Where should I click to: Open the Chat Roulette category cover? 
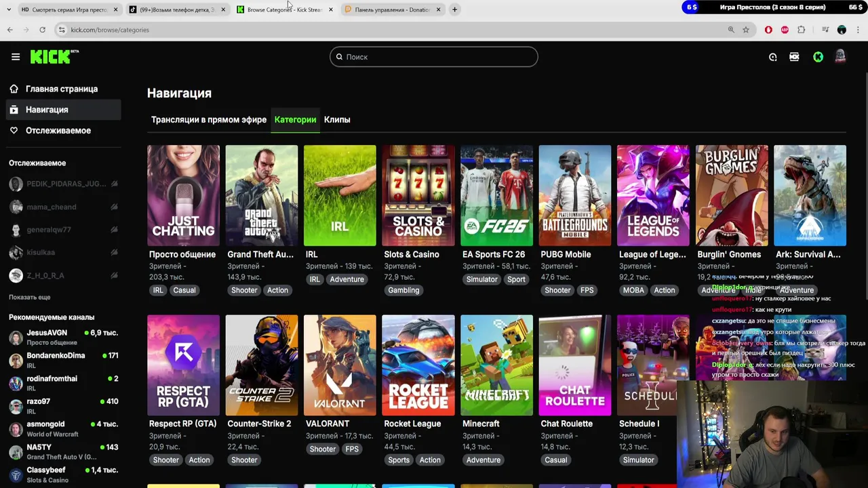(575, 365)
